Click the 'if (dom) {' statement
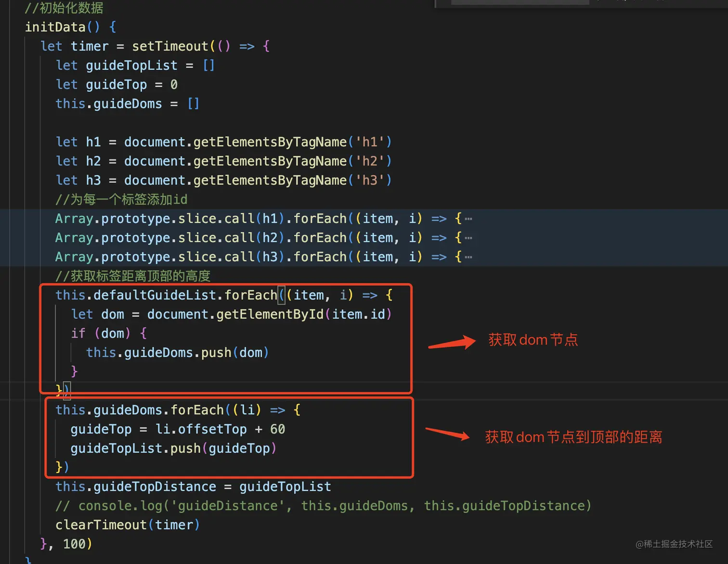728x564 pixels. click(x=109, y=333)
